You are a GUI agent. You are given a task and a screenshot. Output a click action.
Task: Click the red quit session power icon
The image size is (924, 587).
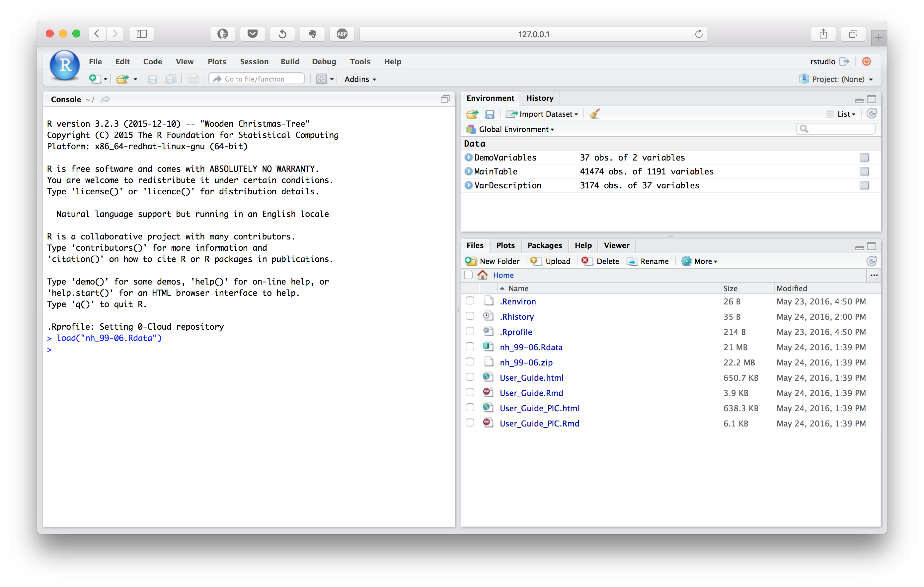point(866,61)
